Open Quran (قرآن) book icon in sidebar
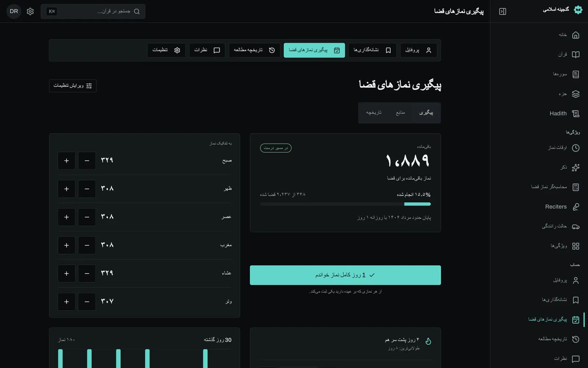This screenshot has height=368, width=588. [576, 54]
